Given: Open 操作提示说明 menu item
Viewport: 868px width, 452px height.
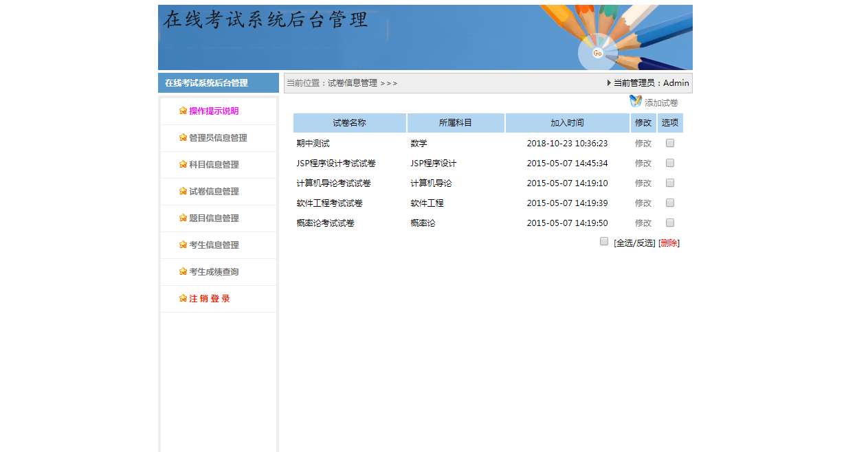Looking at the screenshot, I should (214, 111).
